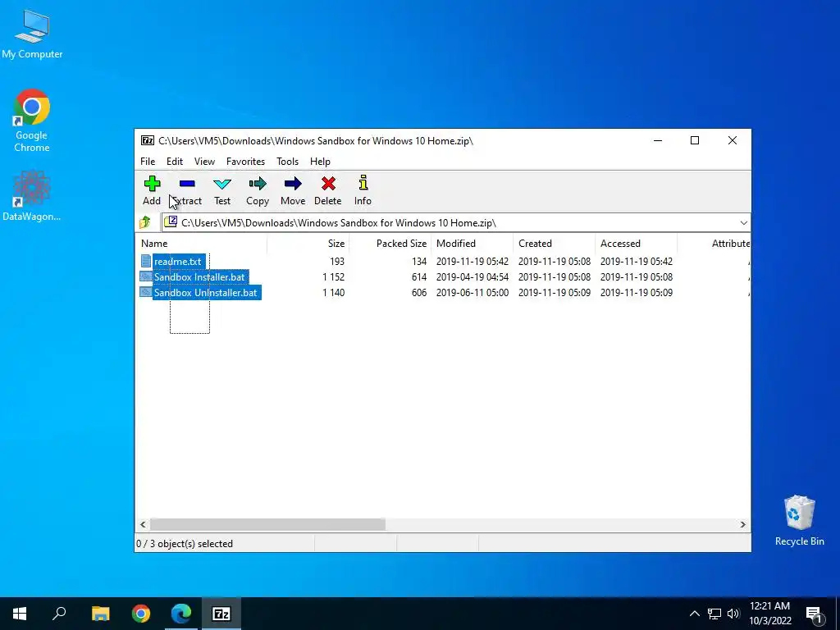Sort by Accessed column header

point(636,243)
